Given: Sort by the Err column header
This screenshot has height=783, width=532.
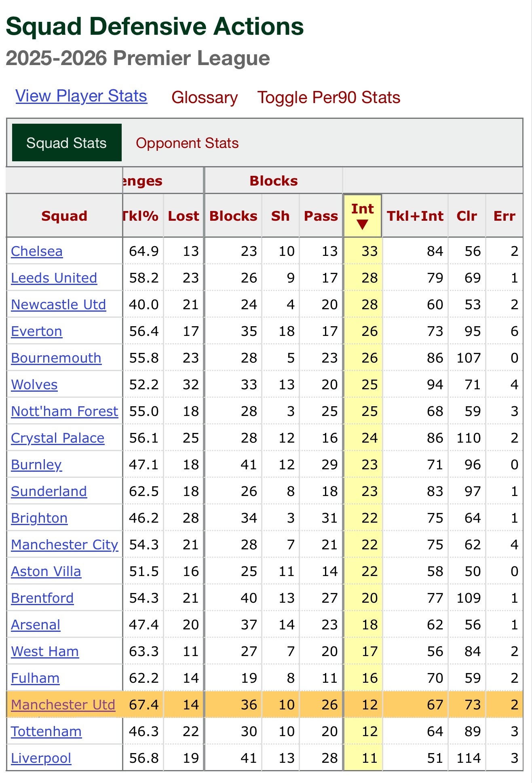Looking at the screenshot, I should [504, 216].
